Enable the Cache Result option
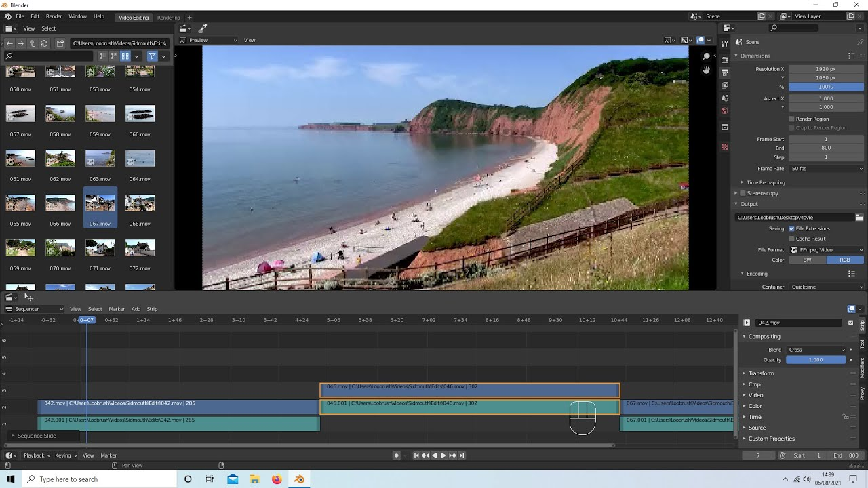This screenshot has height=488, width=868. 791,238
